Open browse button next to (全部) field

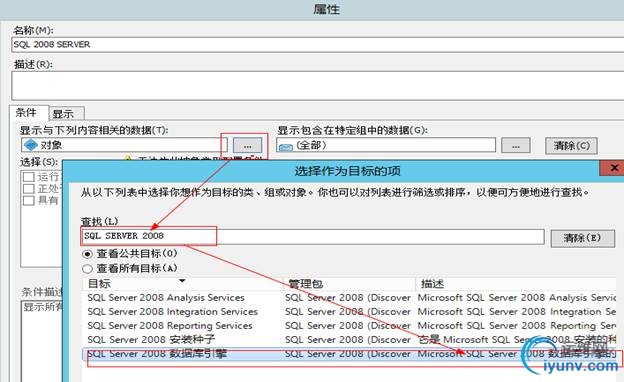(516, 146)
